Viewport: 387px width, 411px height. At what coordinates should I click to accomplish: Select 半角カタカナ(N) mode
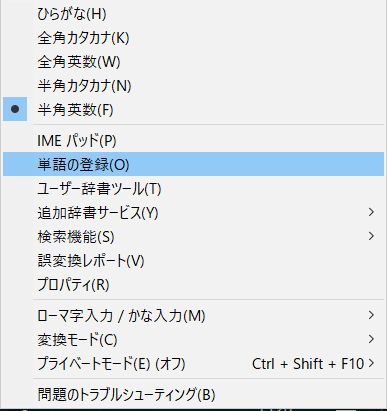[x=193, y=86]
